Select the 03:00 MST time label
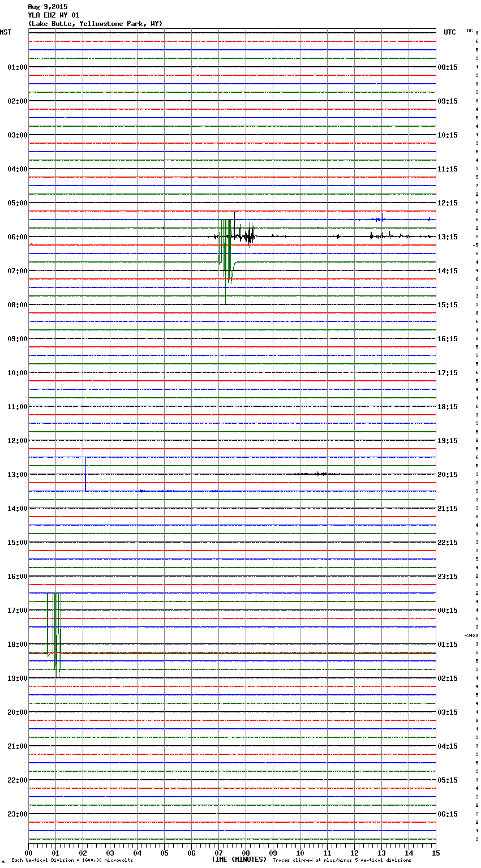This screenshot has width=481, height=868. click(x=18, y=135)
